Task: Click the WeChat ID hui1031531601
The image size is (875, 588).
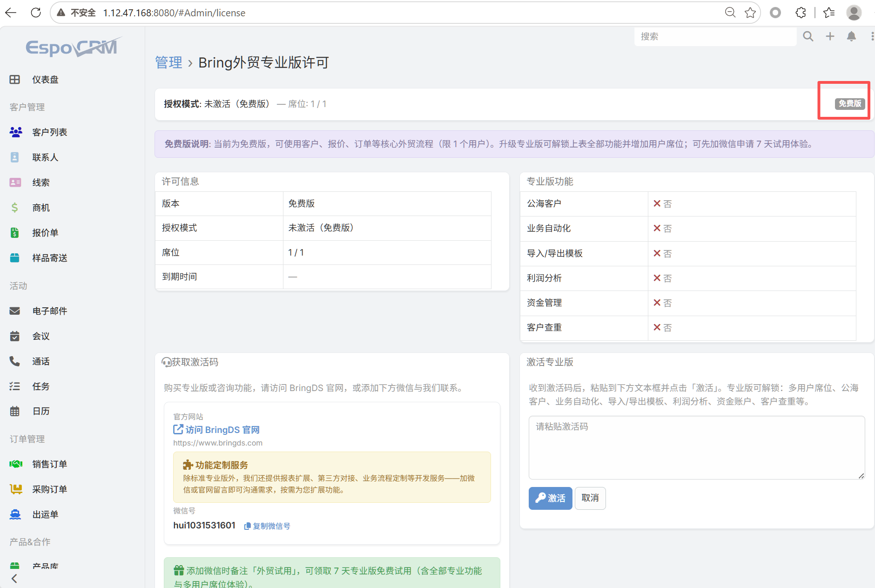Action: click(204, 525)
